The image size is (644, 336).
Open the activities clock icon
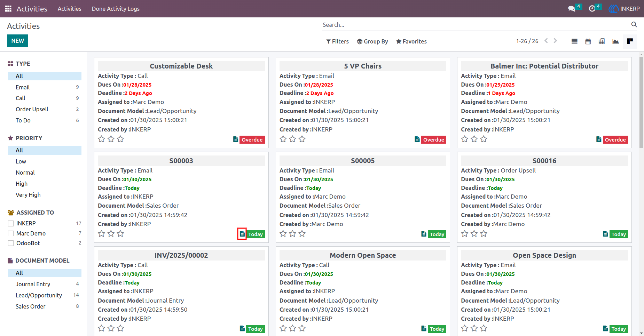592,9
